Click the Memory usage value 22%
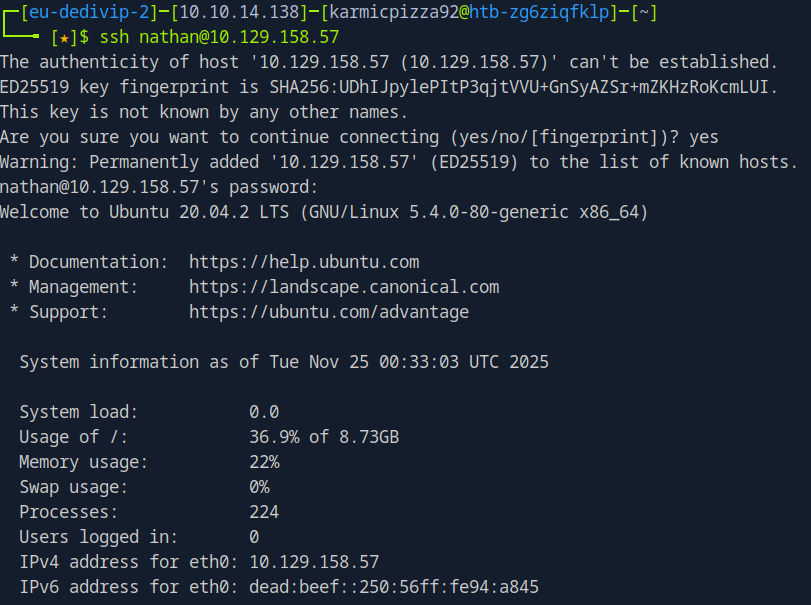Image resolution: width=811 pixels, height=605 pixels. (x=264, y=462)
